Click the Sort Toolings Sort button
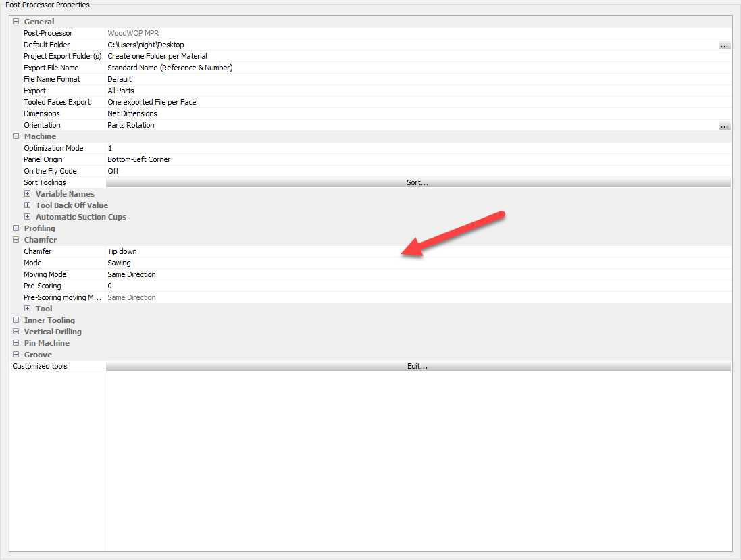The height and width of the screenshot is (560, 741). click(417, 182)
